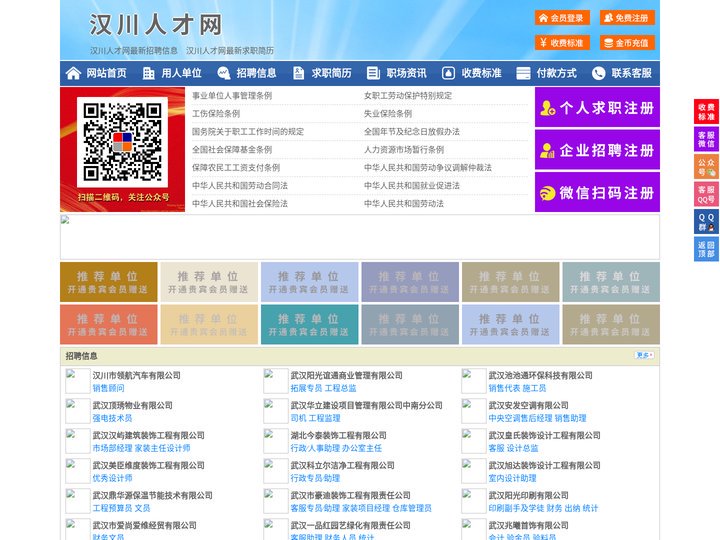
Task: Click the resume document icon beside 求职简历
Action: pos(298,73)
